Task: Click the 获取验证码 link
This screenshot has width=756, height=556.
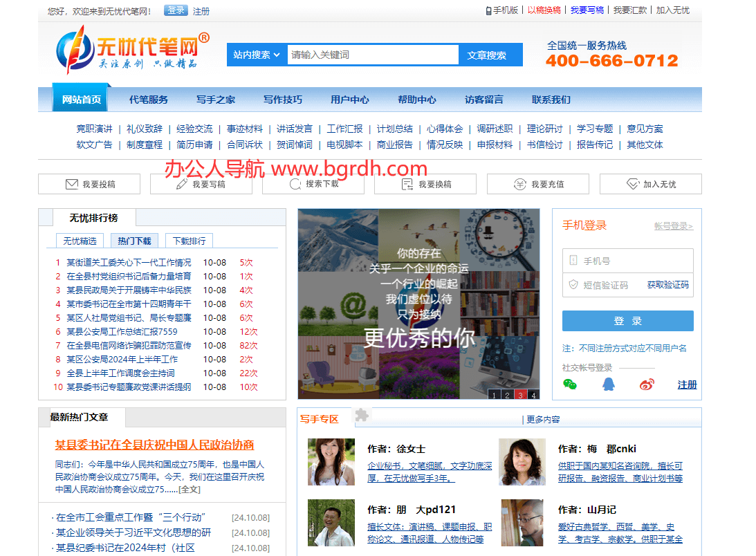Action: 667,285
